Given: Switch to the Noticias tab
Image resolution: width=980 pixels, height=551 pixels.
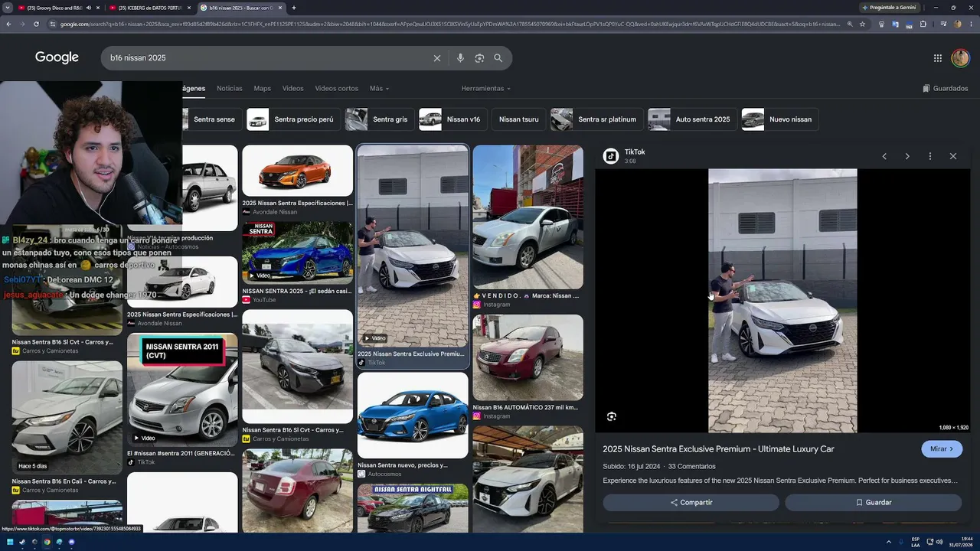Looking at the screenshot, I should pos(230,89).
